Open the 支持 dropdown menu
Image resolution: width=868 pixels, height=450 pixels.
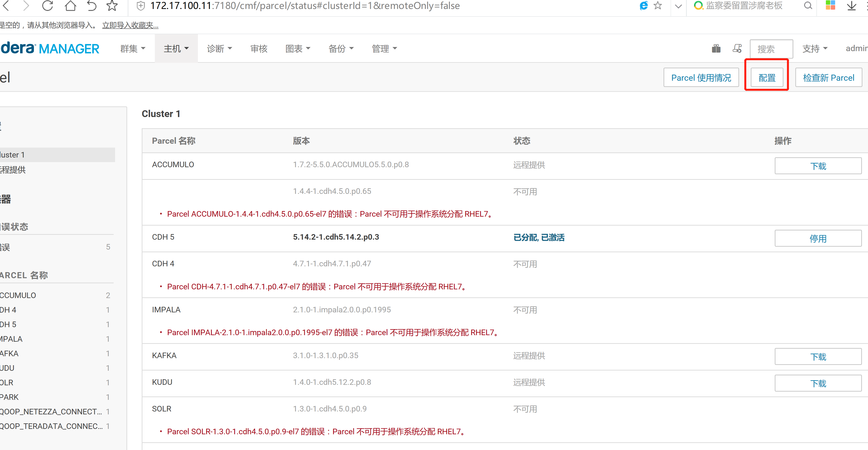pyautogui.click(x=815, y=48)
